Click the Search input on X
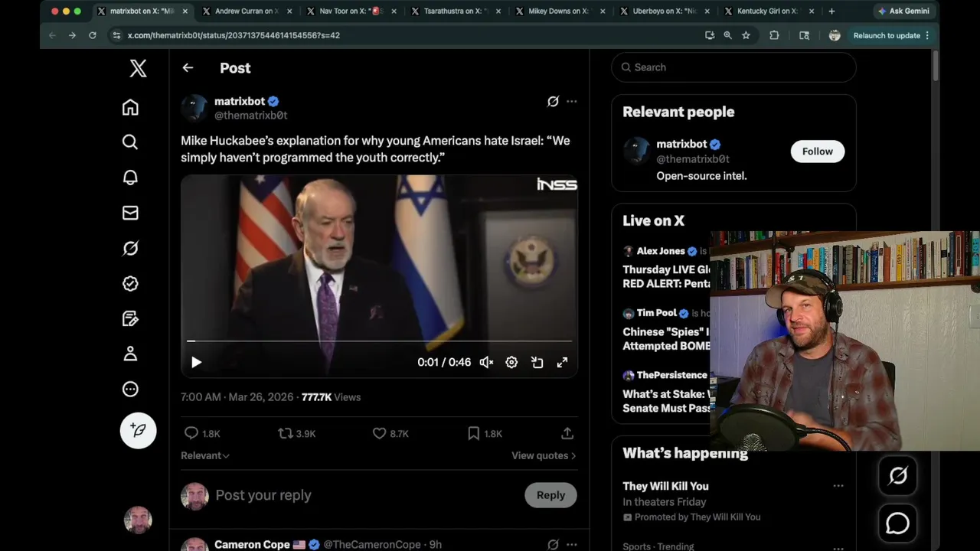This screenshot has height=551, width=980. pos(733,67)
